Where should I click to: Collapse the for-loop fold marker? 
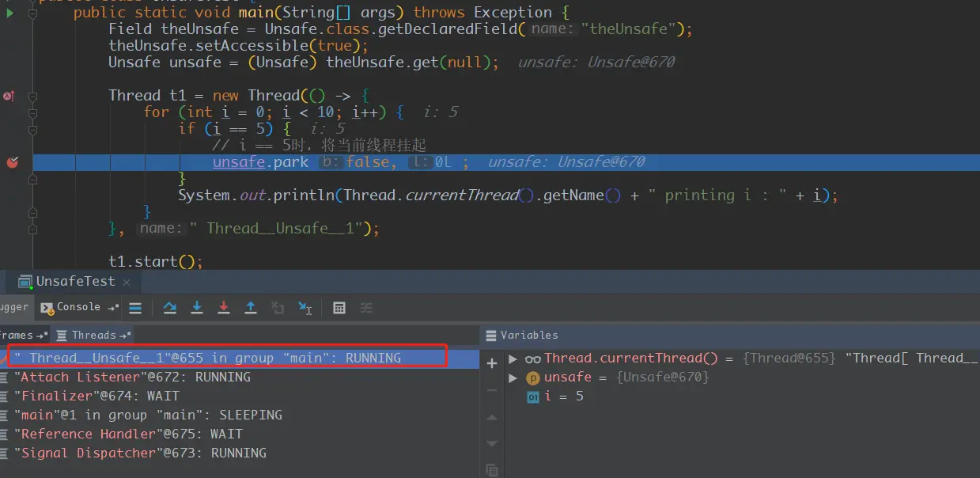coord(33,112)
